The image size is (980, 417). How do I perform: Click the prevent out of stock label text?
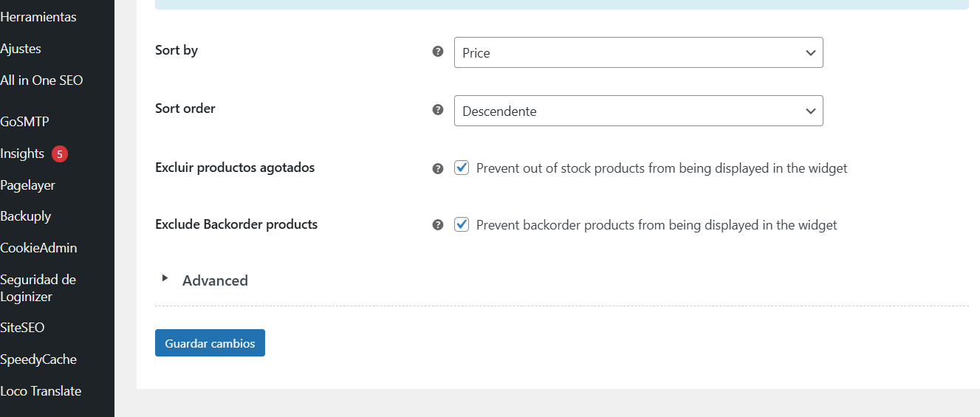[x=661, y=168]
